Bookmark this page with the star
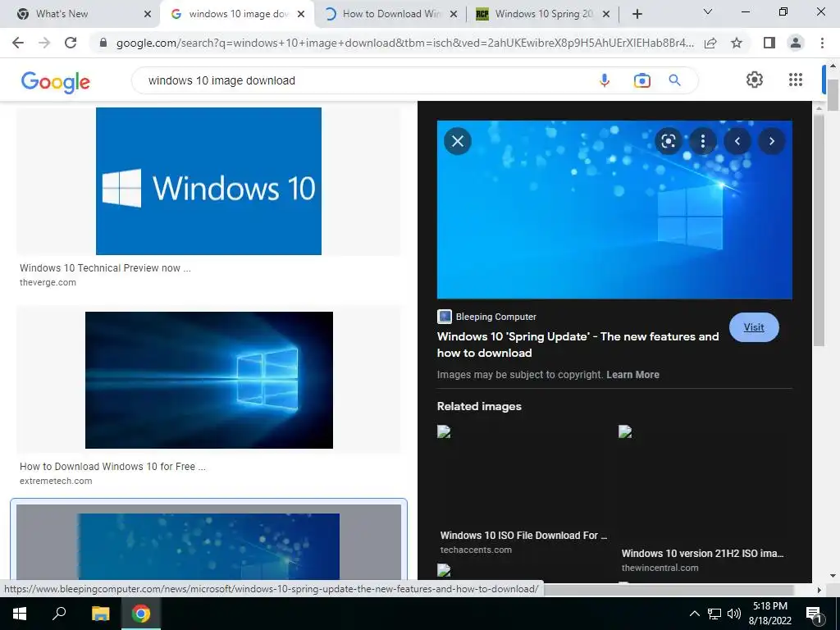The width and height of the screenshot is (840, 630). pos(737,43)
